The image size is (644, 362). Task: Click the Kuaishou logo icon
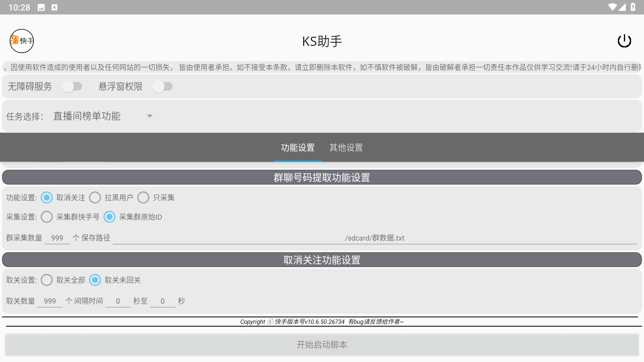pos(22,41)
